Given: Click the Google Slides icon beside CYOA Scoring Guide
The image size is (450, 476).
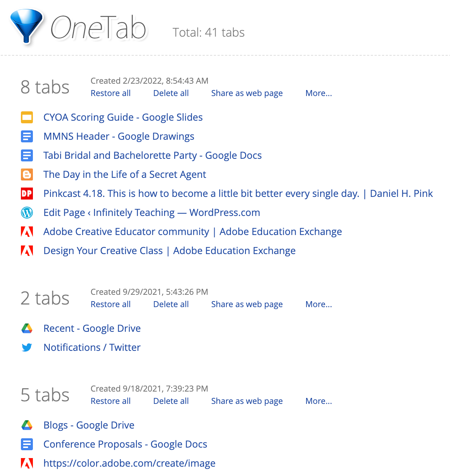Looking at the screenshot, I should click(27, 117).
